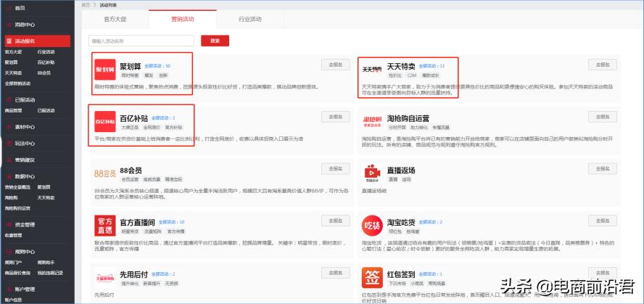Click 去报名 for 淘宝吃货
This screenshot has height=304, width=644.
tap(603, 221)
